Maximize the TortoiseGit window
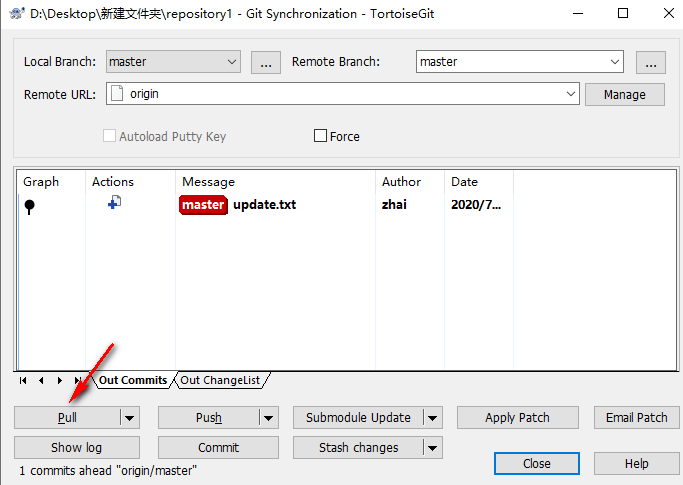This screenshot has width=683, height=485. tap(623, 13)
